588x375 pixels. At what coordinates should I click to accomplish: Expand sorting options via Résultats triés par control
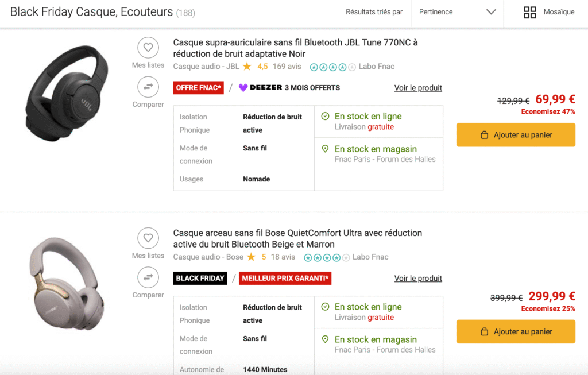click(x=374, y=11)
